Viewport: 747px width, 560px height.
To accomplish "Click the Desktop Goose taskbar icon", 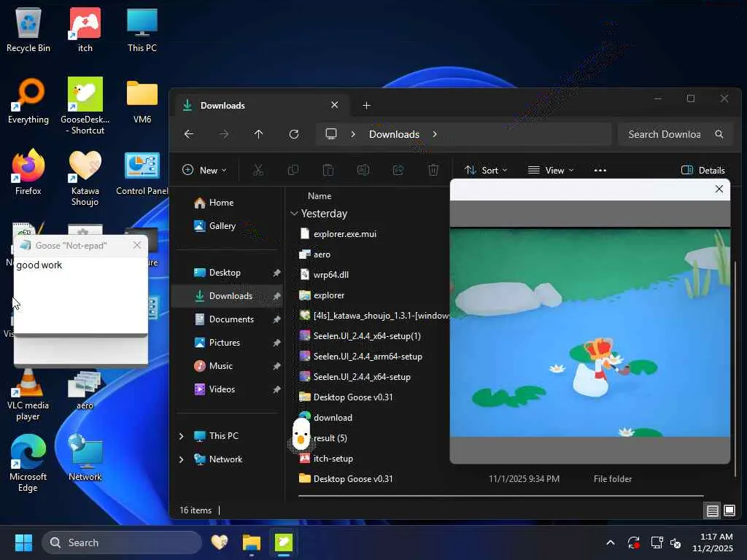I will click(x=284, y=542).
